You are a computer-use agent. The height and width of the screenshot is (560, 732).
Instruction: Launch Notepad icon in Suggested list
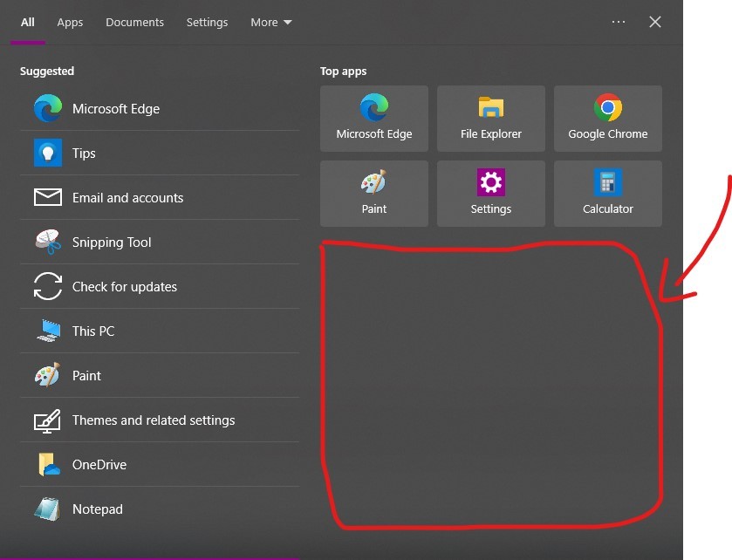click(x=48, y=509)
